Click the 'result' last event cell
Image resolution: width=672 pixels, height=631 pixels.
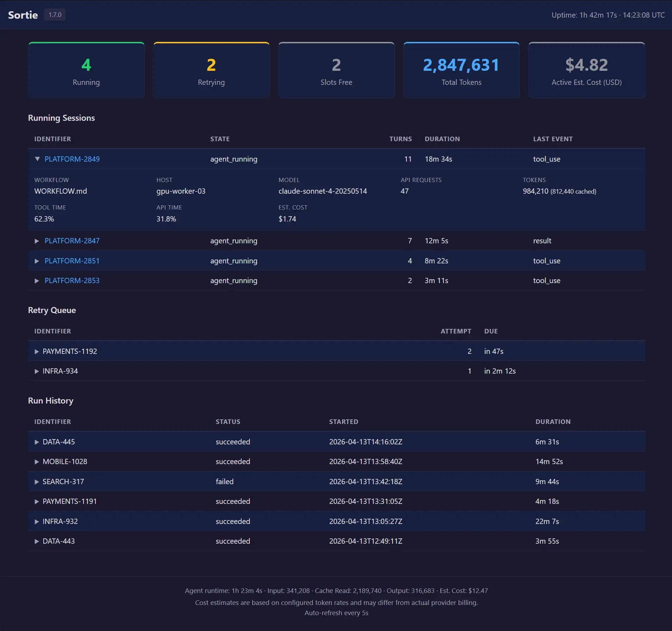click(x=542, y=241)
